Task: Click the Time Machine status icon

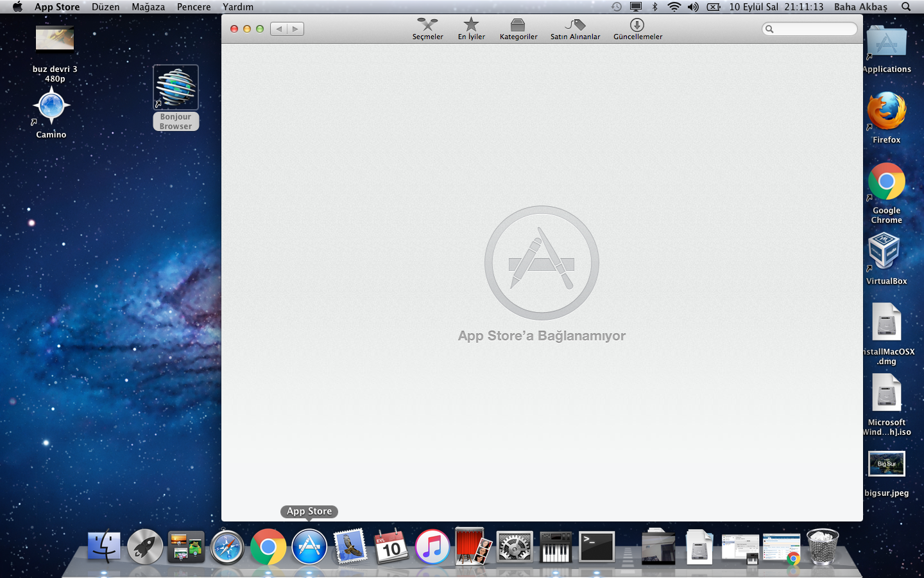Action: 617,7
